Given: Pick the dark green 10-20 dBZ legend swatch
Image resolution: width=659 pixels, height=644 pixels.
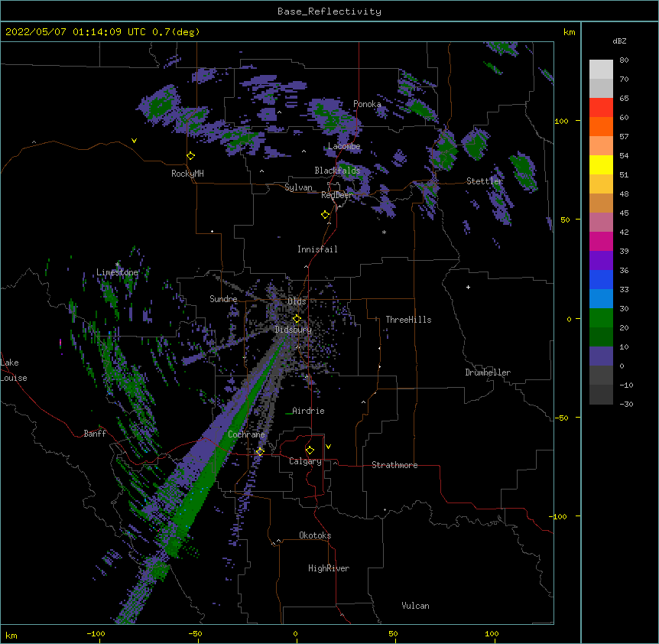Looking at the screenshot, I should coord(601,337).
